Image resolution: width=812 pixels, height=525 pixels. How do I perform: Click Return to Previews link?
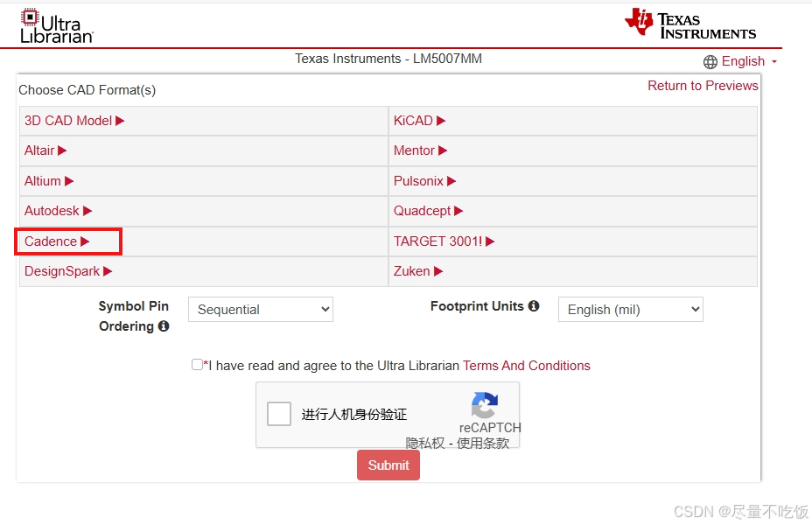pos(703,86)
